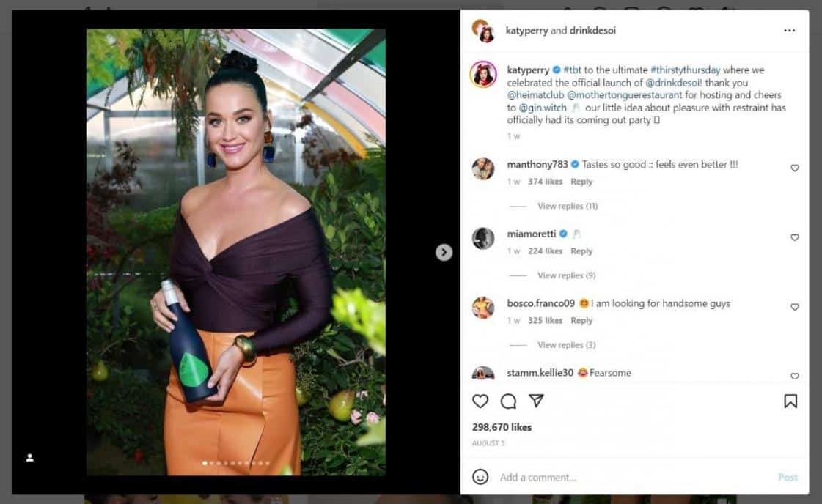Select first carousel dot indicator
Image resolution: width=822 pixels, height=504 pixels.
click(205, 463)
